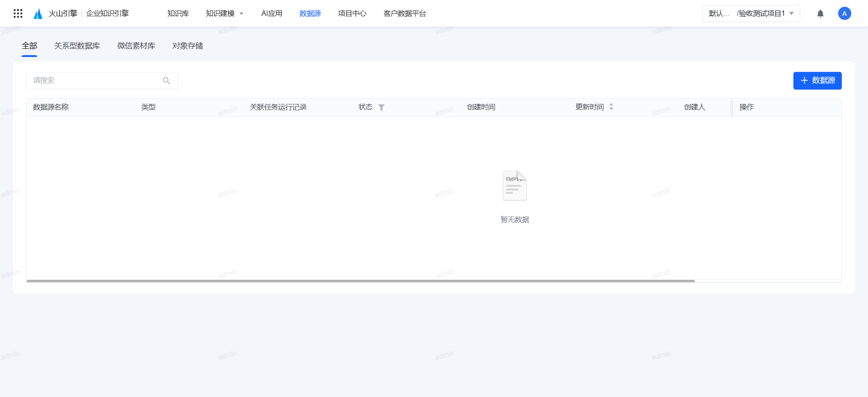Open AI应用 from the navigation bar

click(x=272, y=14)
